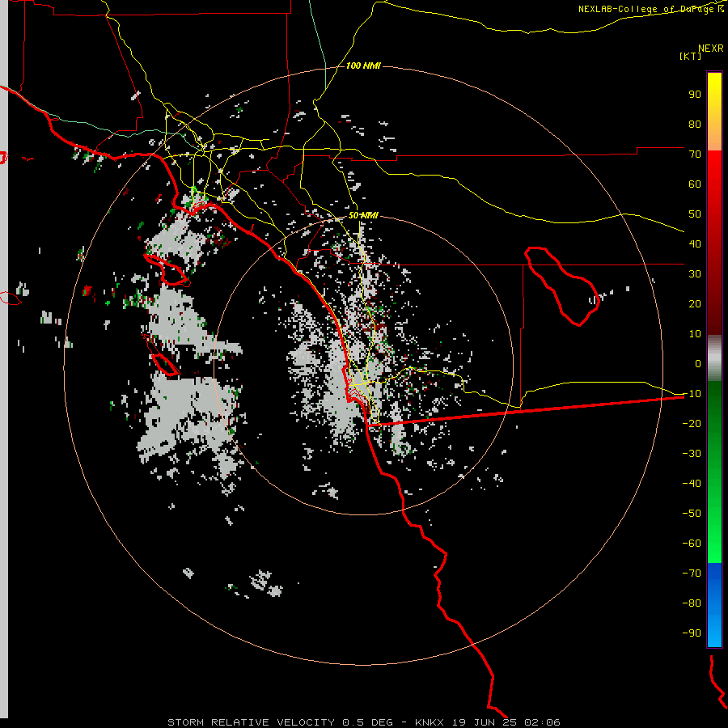
Task: Click the -70 value on velocity scale
Action: [x=692, y=573]
